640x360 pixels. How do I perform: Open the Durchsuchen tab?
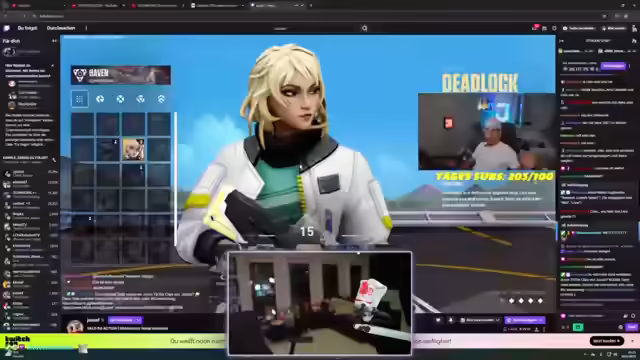click(61, 28)
